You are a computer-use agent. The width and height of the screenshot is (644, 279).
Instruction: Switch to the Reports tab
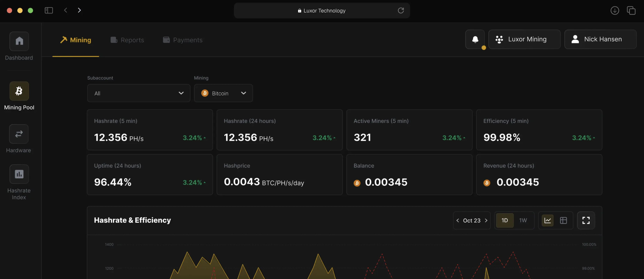[x=127, y=40]
